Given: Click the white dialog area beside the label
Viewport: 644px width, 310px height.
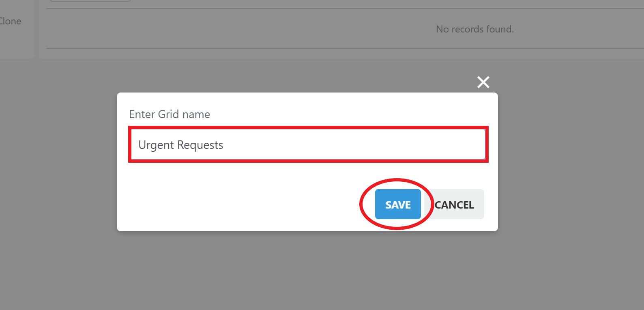Looking at the screenshot, I should (x=349, y=114).
